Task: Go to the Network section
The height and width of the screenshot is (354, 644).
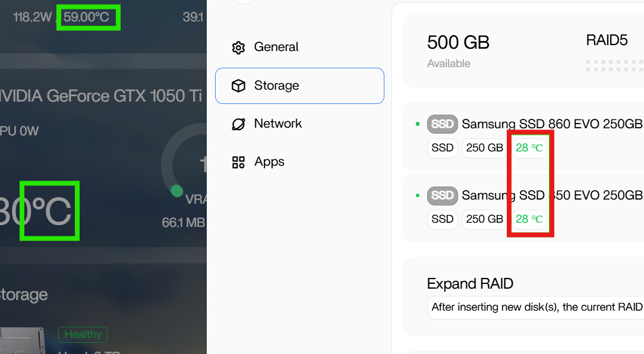Action: click(x=278, y=124)
